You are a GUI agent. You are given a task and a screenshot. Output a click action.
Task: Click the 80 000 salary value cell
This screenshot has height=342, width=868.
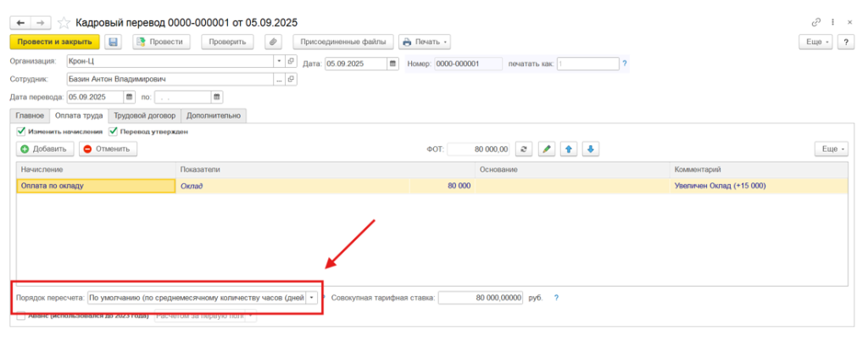[x=442, y=186]
